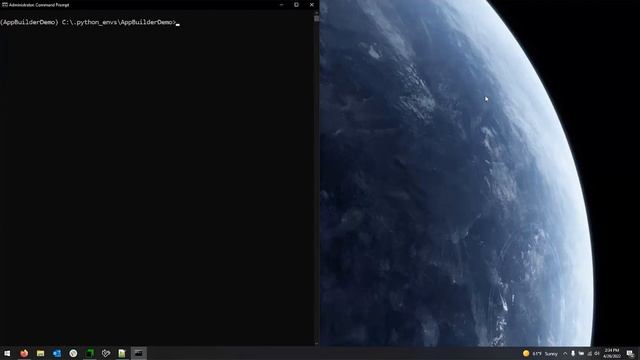
Task: Click the Command Prompt vertical scrollbar thumb
Action: (x=316, y=18)
